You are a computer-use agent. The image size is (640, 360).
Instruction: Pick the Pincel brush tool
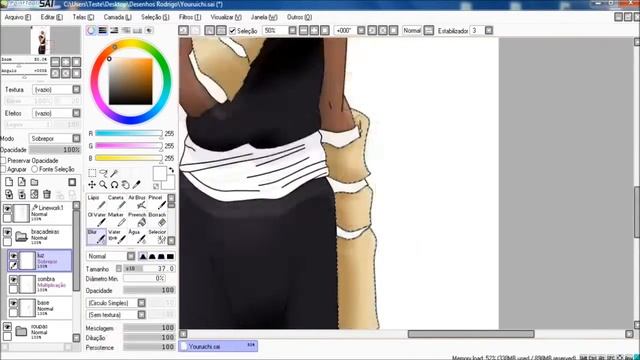coord(157,202)
